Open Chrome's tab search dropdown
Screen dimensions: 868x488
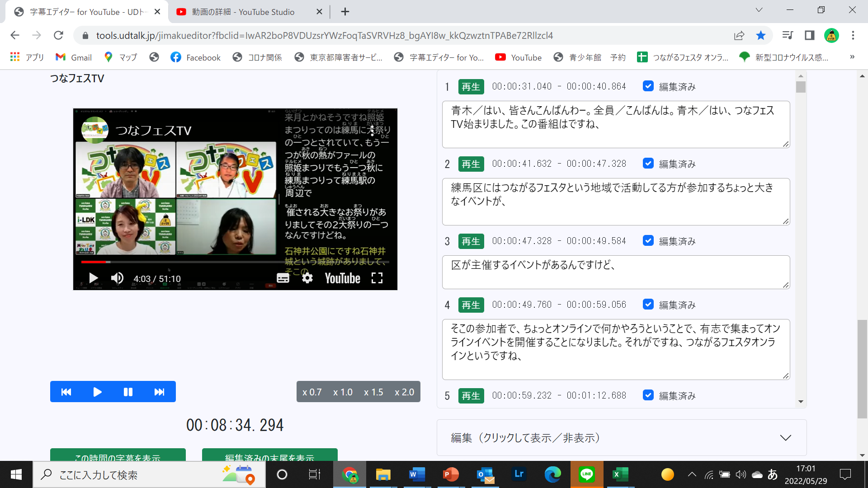759,9
